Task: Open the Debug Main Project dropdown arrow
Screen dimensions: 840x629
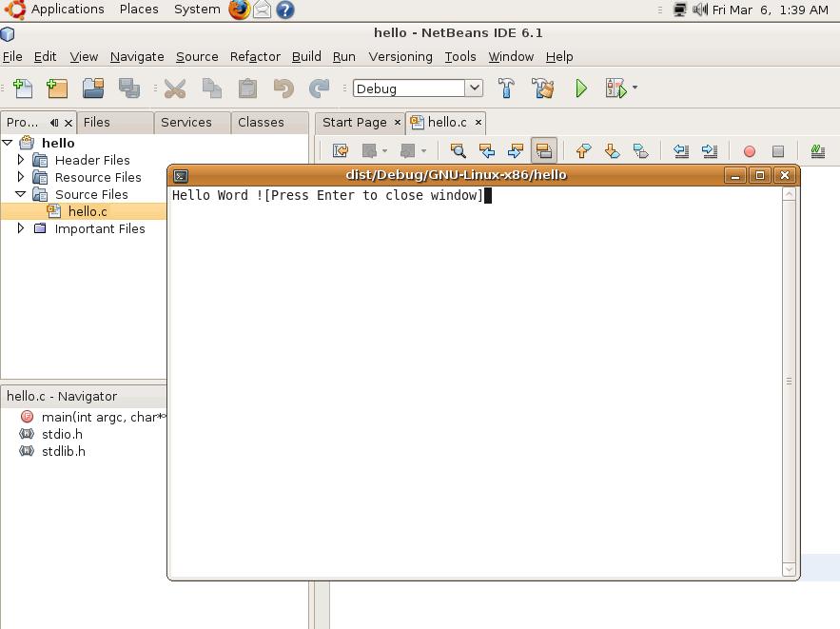Action: coord(635,88)
